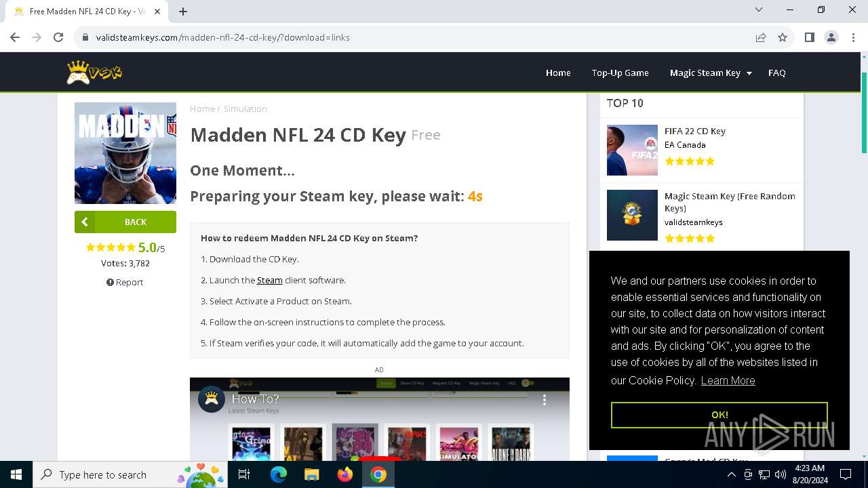Share this page using the share icon
868x488 pixels.
pos(761,37)
